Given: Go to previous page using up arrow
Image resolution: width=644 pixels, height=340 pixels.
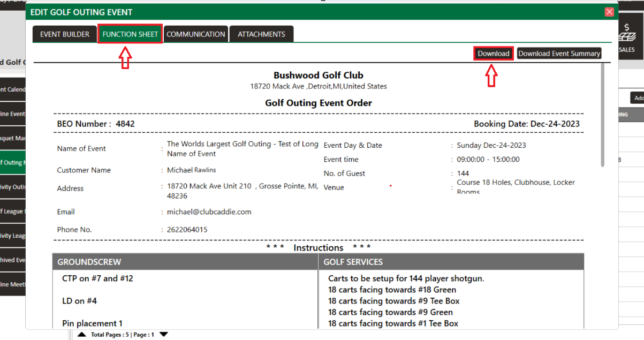Looking at the screenshot, I should pos(81,335).
